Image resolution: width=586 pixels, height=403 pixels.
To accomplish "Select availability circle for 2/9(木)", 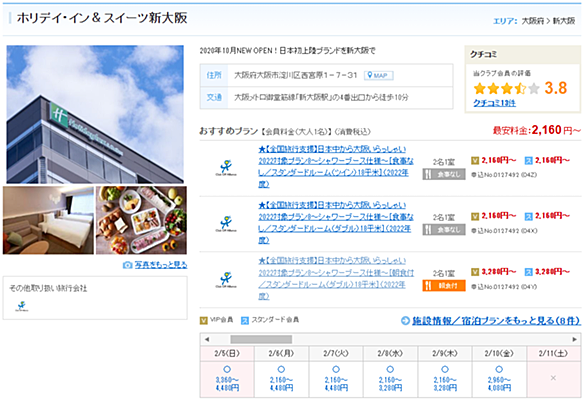I will (445, 369).
